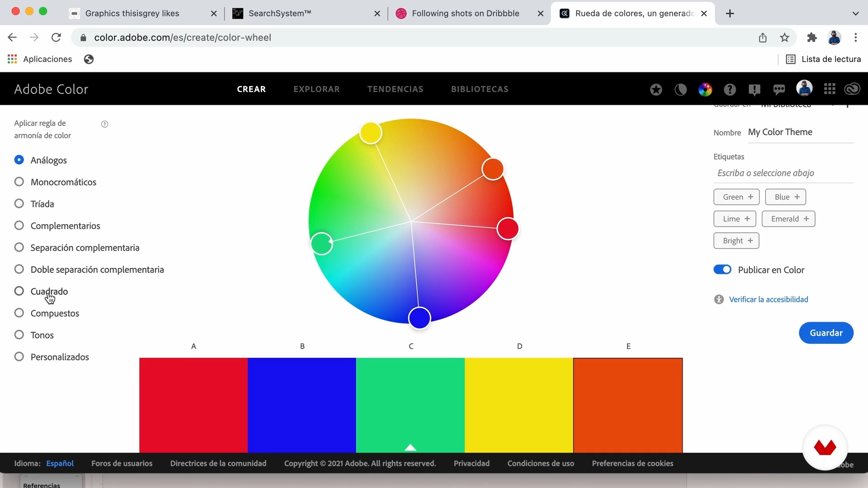Click the globe bookmark icon

pyautogui.click(x=89, y=59)
